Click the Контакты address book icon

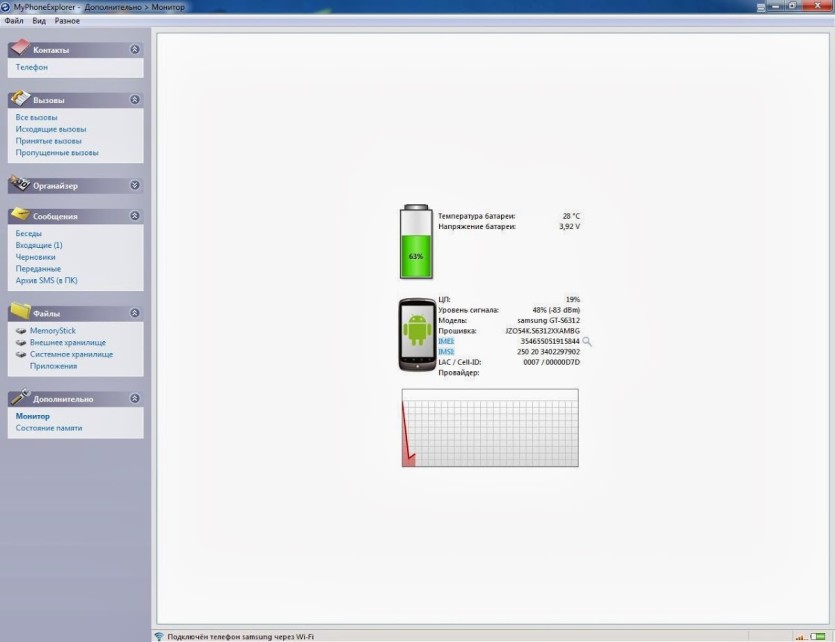pyautogui.click(x=20, y=47)
